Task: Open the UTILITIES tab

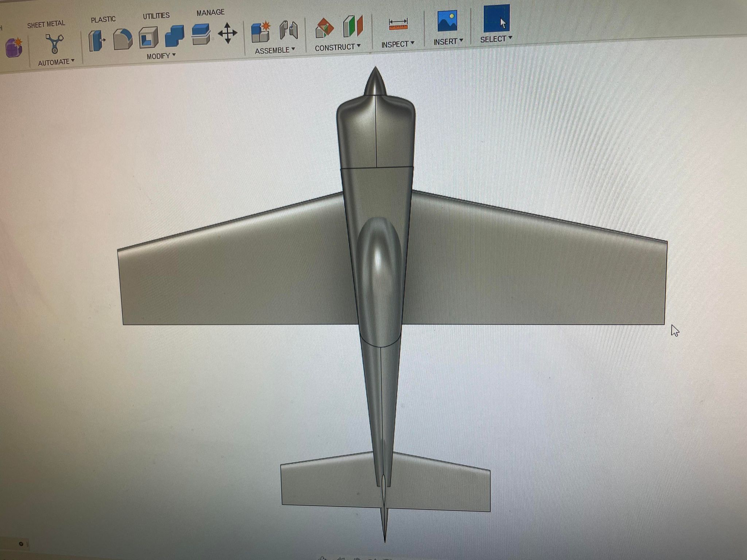Action: [156, 16]
